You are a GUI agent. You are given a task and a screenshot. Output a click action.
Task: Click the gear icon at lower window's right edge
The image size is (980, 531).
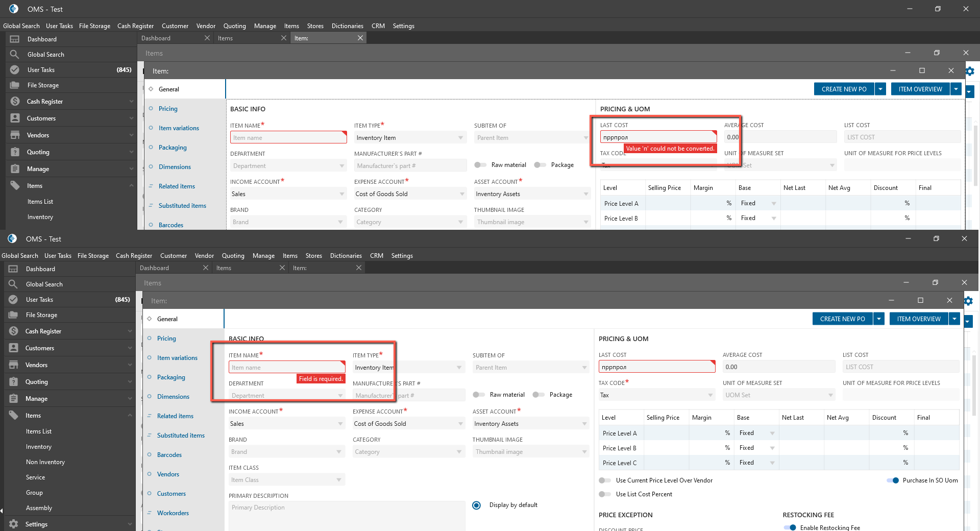coord(968,301)
